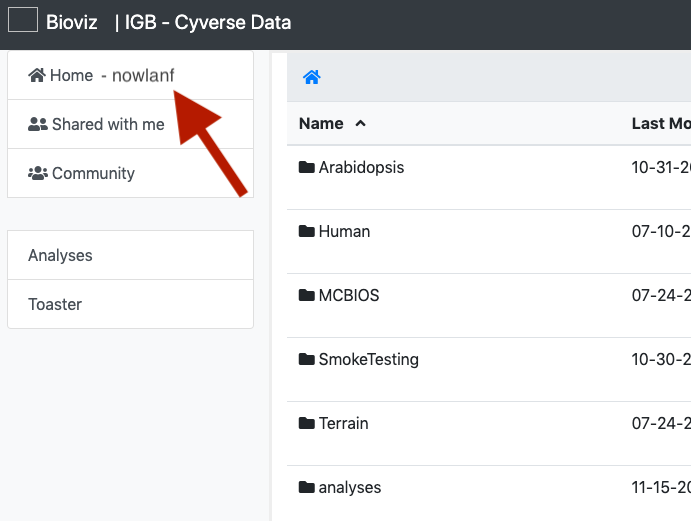Click the MCBIOS folder icon
Viewport: 691px width, 521px height.
coord(307,295)
